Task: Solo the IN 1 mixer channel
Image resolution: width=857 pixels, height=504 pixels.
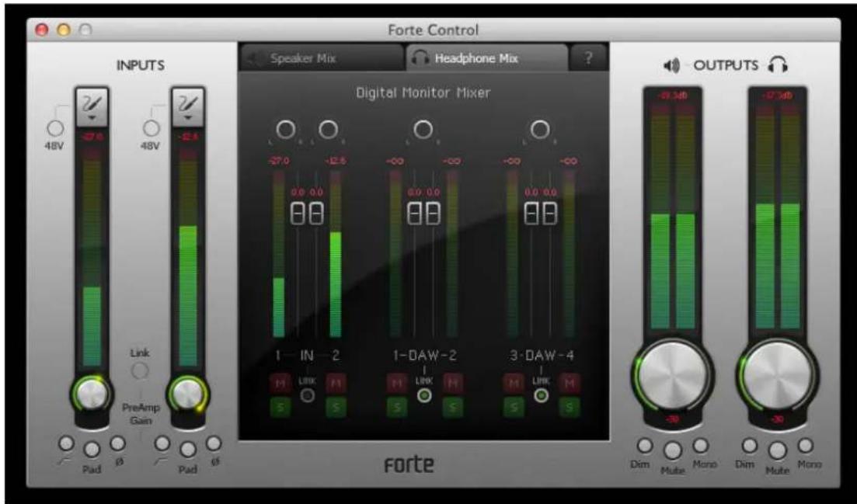Action: (280, 408)
